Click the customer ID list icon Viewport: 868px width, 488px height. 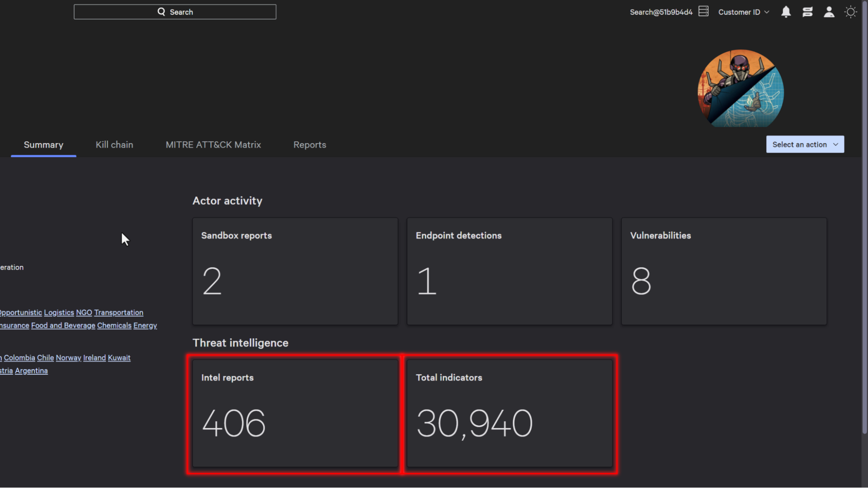point(703,12)
